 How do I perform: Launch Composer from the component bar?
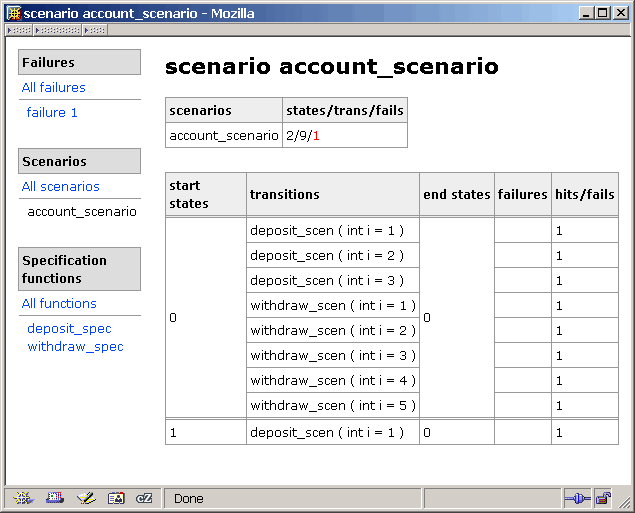pyautogui.click(x=86, y=498)
